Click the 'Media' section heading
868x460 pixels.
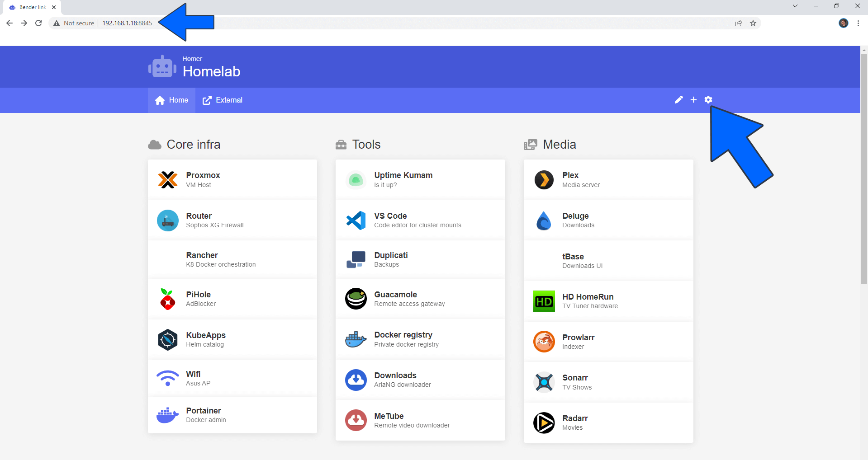560,145
